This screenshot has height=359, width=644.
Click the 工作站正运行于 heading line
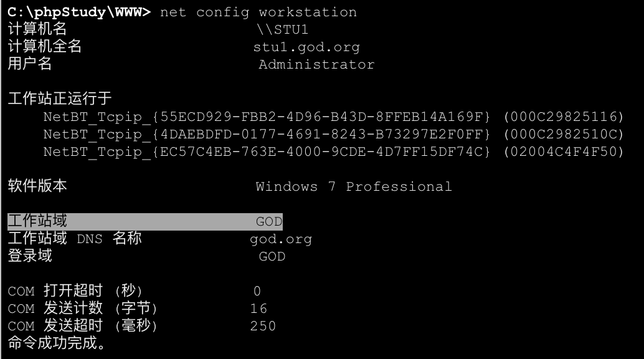pyautogui.click(x=60, y=98)
